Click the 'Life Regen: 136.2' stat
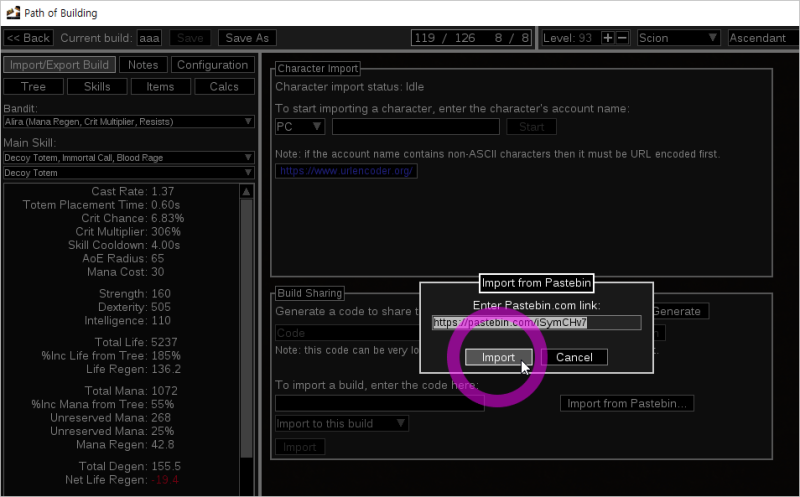Screen dimensions: 800x497 [x=133, y=369]
